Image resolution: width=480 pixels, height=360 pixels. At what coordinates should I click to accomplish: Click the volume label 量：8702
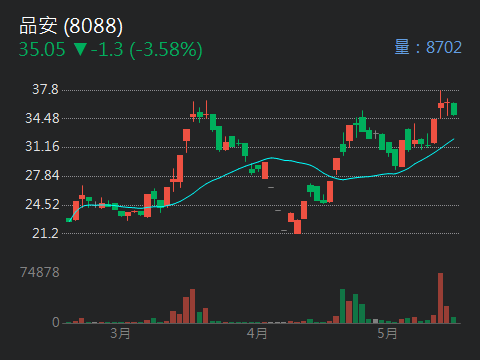(428, 47)
